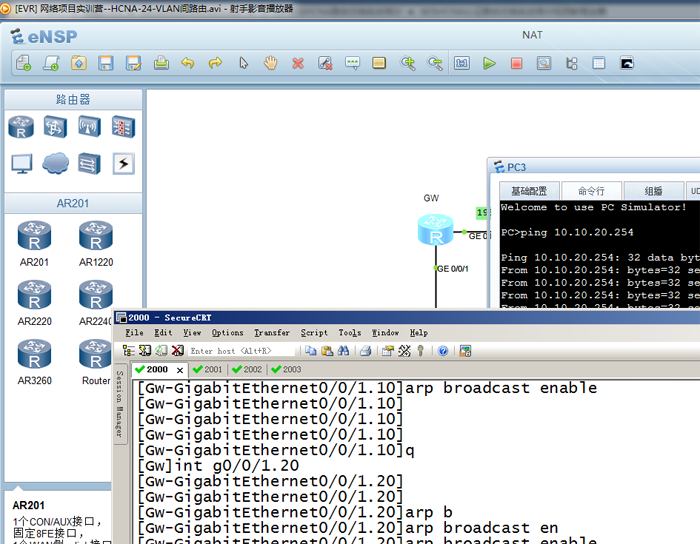Click the SecureCRT connect session list icon
Image resolution: width=700 pixels, height=544 pixels.
[x=129, y=351]
